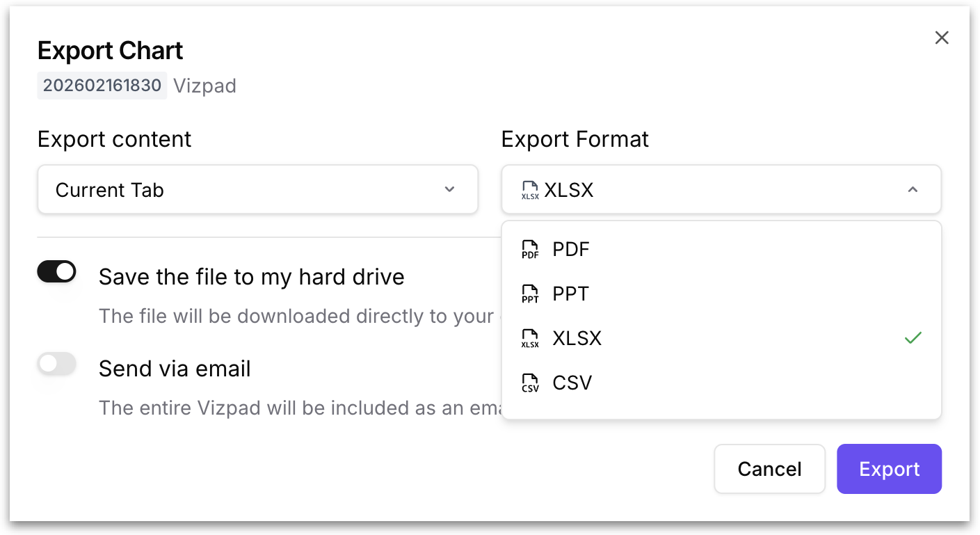The image size is (980, 535).
Task: Click the CSV file icon in list
Action: tap(530, 383)
